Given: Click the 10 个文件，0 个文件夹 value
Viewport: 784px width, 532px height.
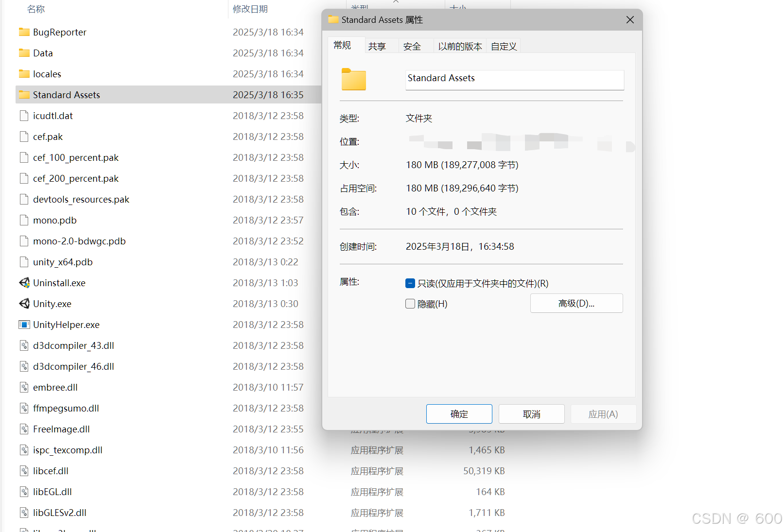Looking at the screenshot, I should coord(451,211).
